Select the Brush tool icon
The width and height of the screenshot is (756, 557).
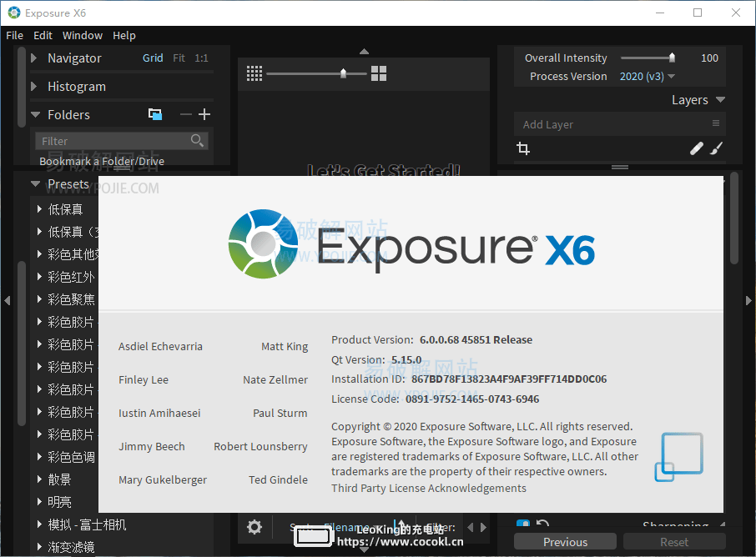point(717,148)
